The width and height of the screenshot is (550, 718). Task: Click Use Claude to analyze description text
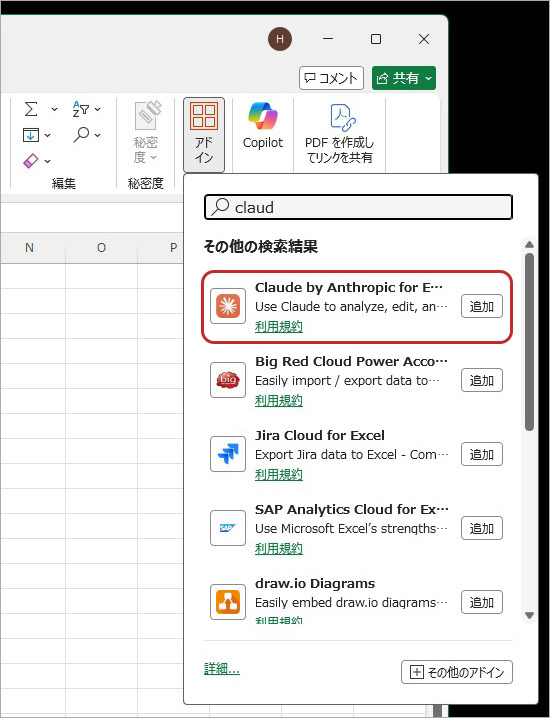pos(351,307)
